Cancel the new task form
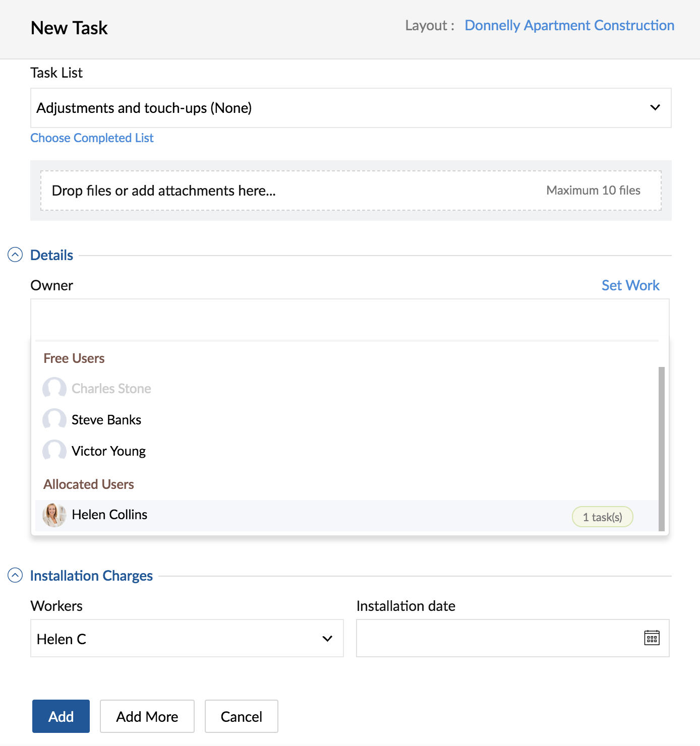The height and width of the screenshot is (746, 700). (x=242, y=716)
